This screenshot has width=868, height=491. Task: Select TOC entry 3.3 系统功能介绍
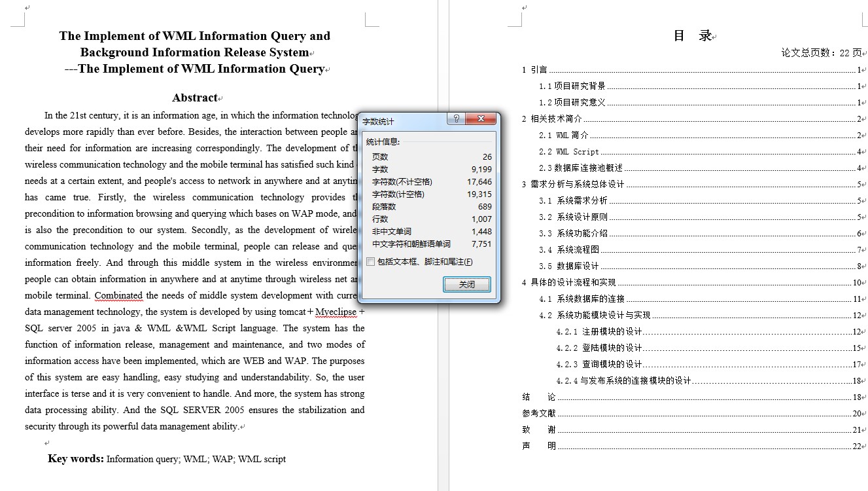coord(701,233)
